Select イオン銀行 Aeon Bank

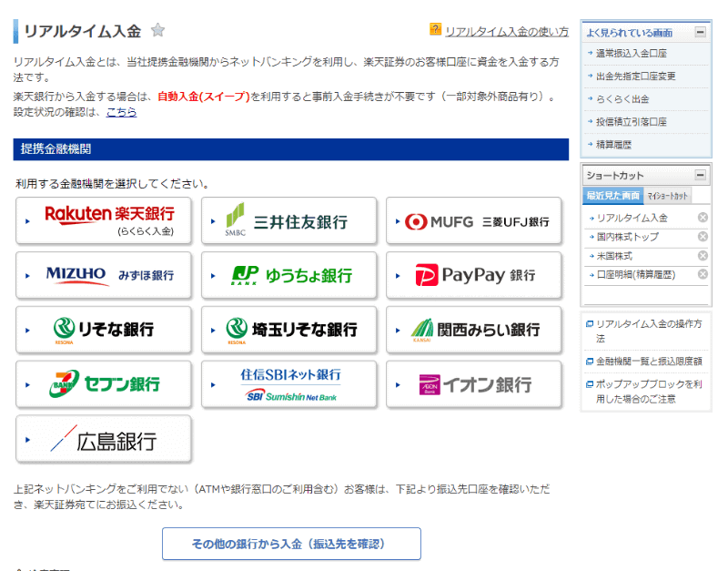click(474, 384)
